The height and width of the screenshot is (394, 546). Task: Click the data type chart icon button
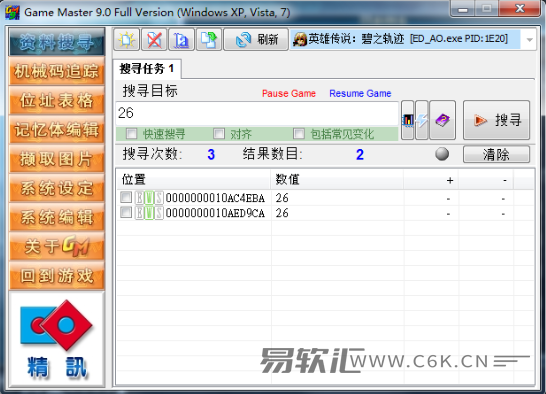[407, 120]
